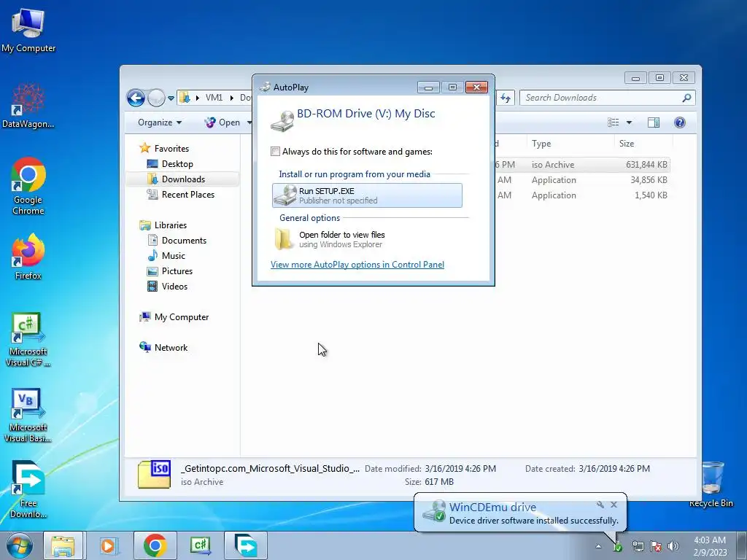
Task: Select Desktop under Favorites
Action: [170, 164]
